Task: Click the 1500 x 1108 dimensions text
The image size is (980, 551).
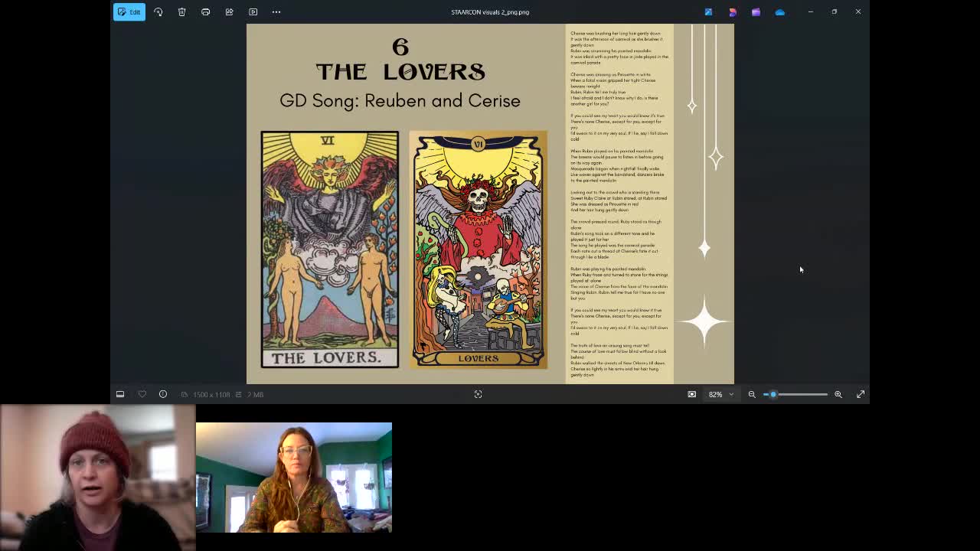Action: [x=211, y=394]
